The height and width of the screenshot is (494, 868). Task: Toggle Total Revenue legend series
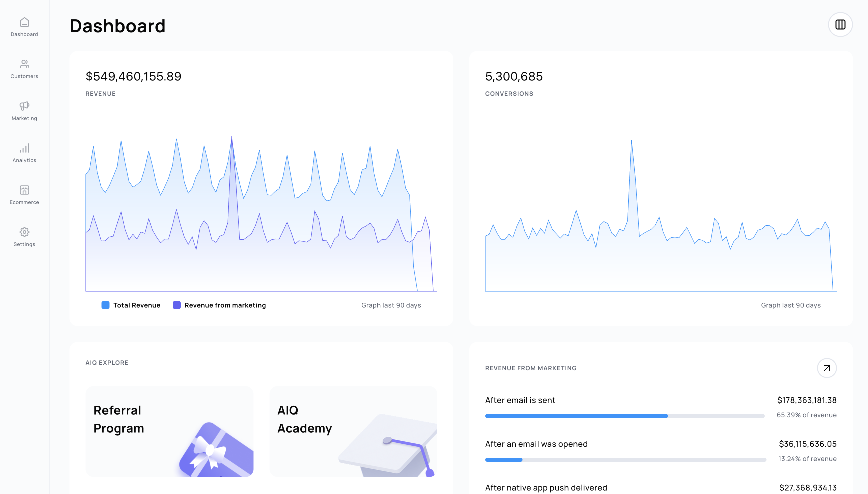[x=136, y=305]
